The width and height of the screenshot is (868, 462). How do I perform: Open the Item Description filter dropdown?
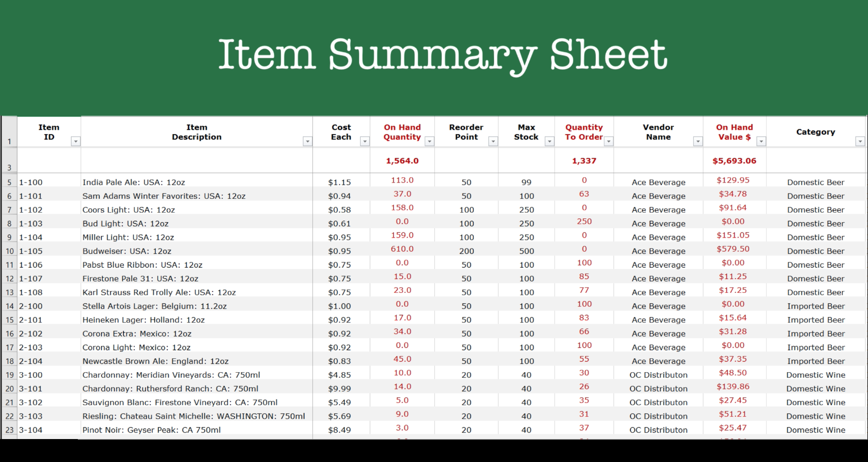click(x=307, y=141)
